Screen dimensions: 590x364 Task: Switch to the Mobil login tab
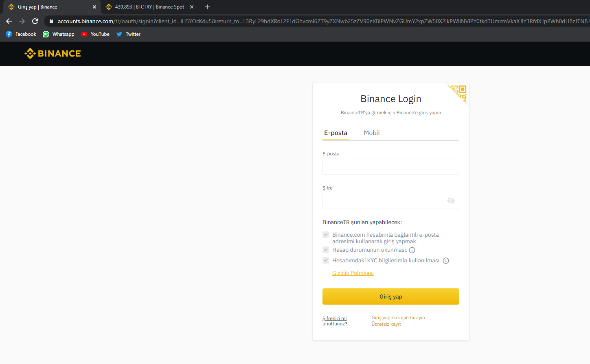click(x=372, y=133)
